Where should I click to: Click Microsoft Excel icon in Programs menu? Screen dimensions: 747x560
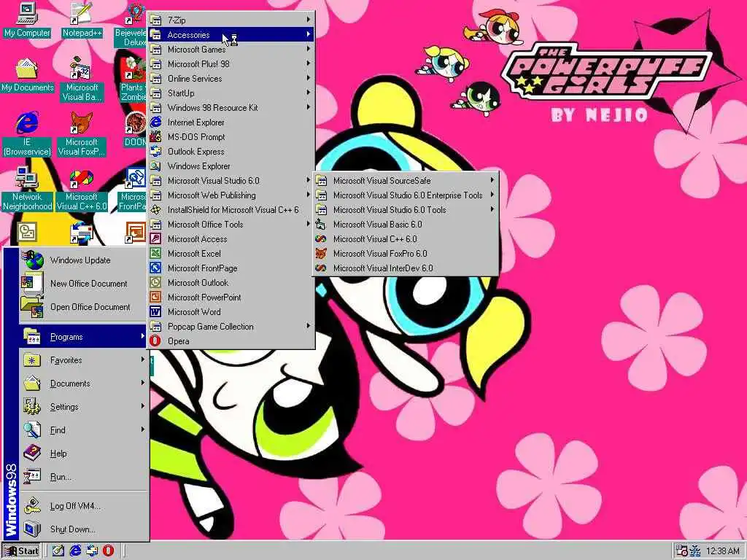coord(155,253)
